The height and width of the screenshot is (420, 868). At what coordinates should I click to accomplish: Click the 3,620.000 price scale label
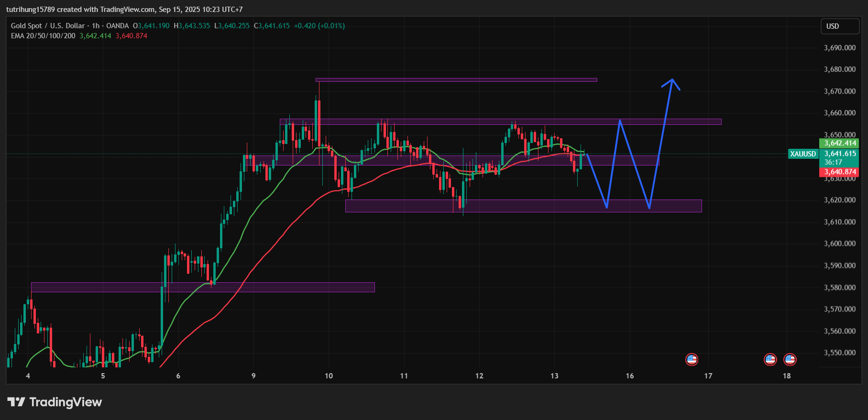tap(840, 200)
